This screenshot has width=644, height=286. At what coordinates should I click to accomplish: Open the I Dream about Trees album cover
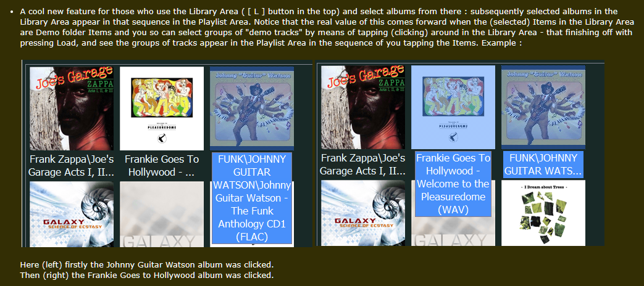click(543, 213)
